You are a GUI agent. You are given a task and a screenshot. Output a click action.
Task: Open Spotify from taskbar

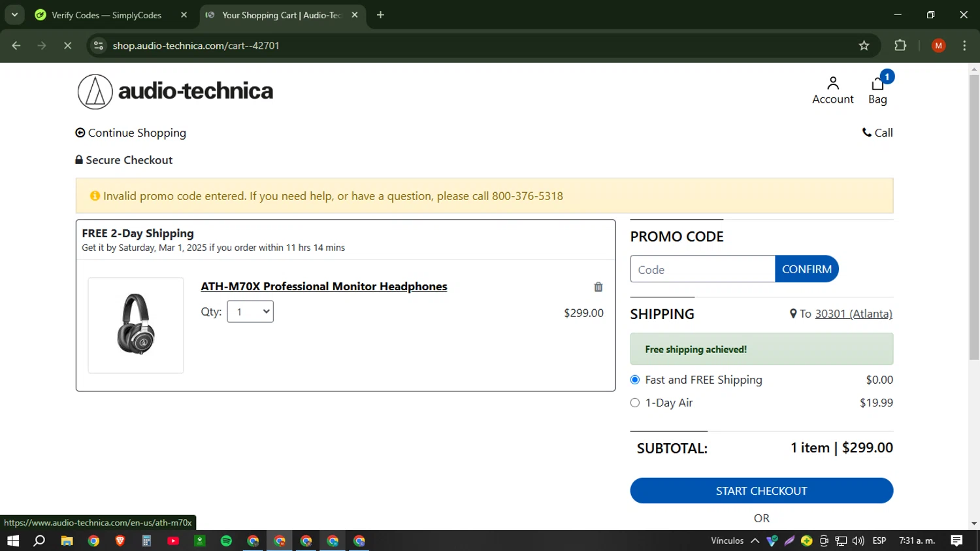pos(226,541)
